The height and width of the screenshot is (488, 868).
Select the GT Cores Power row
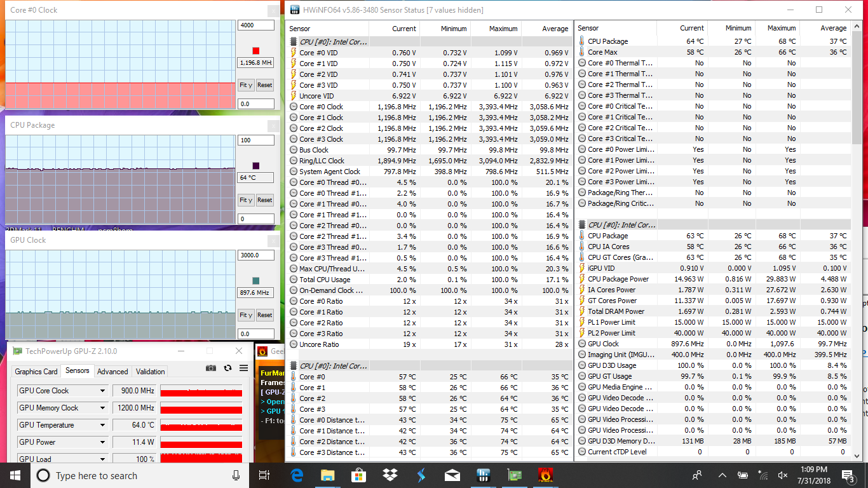(x=714, y=301)
